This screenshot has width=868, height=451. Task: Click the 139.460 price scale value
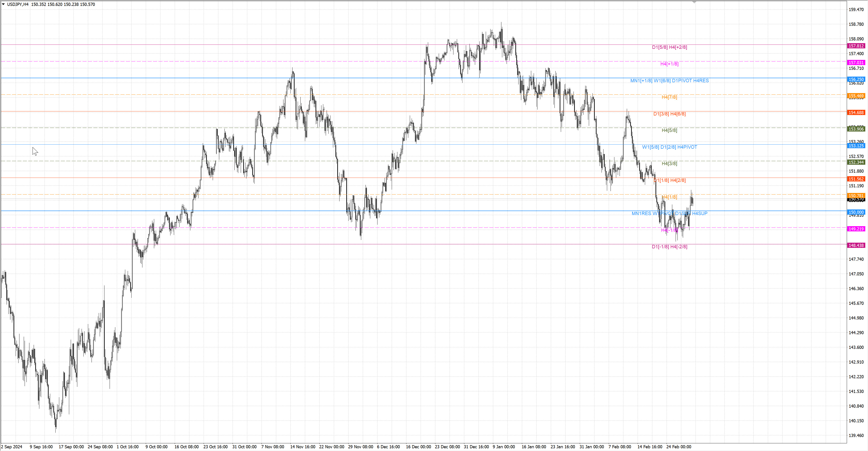point(856,435)
